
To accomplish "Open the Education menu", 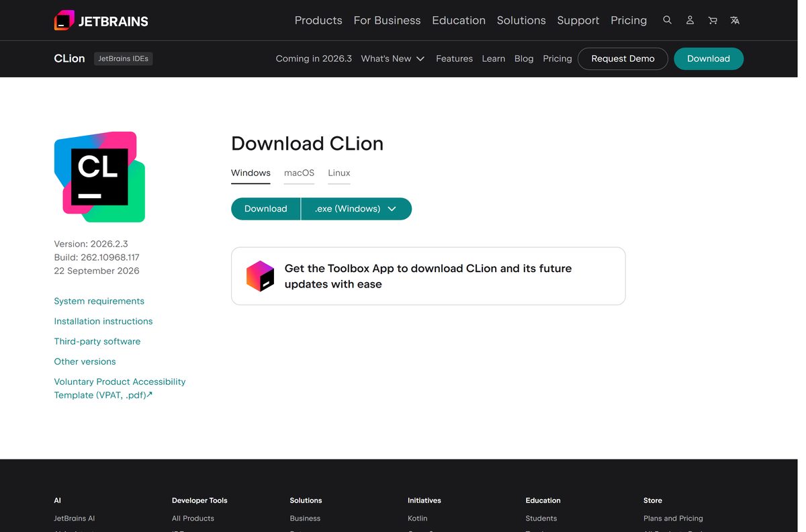I will (x=459, y=20).
